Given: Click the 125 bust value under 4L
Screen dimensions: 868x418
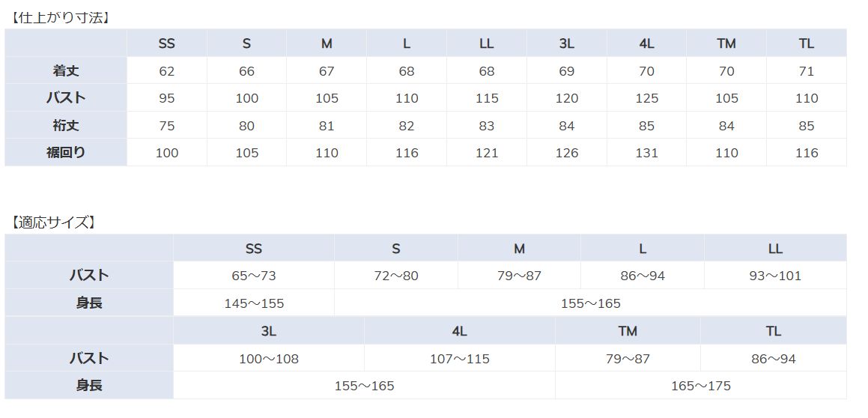Looking at the screenshot, I should (646, 98).
